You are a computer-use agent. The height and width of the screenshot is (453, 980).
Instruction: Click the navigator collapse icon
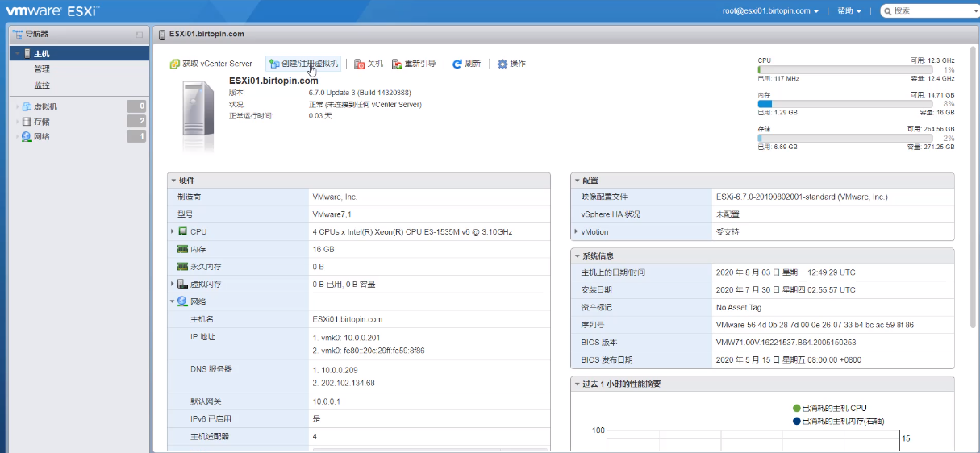click(140, 35)
